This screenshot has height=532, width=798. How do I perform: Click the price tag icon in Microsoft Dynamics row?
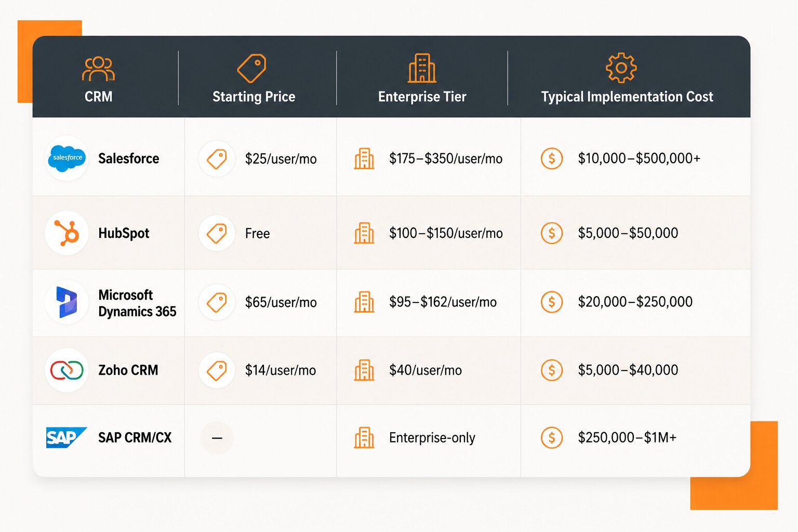pyautogui.click(x=217, y=302)
